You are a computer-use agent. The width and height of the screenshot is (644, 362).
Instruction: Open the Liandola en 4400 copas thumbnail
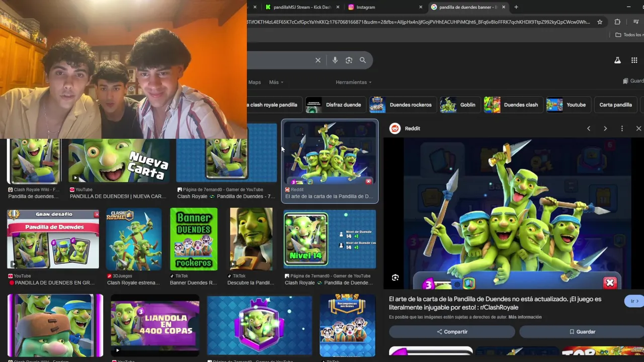pyautogui.click(x=155, y=325)
